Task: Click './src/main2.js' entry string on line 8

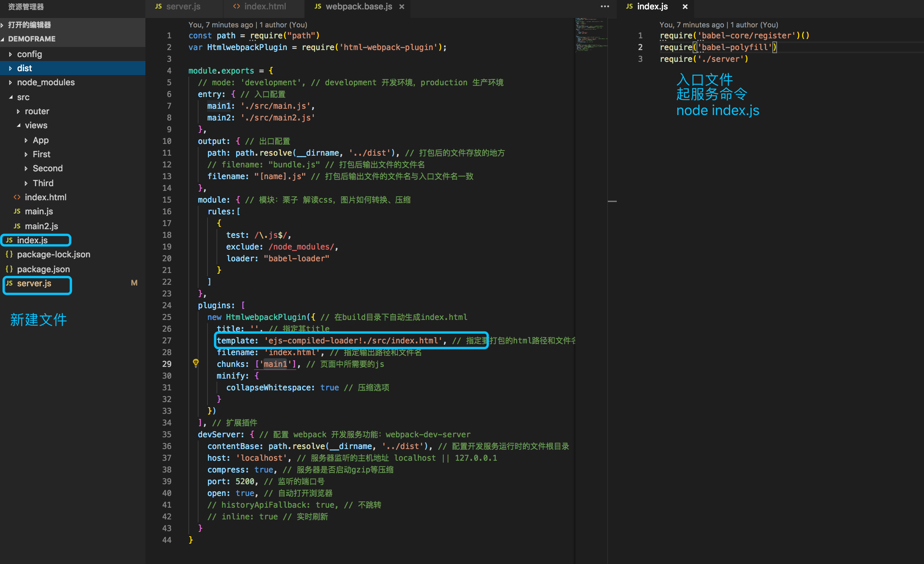Action: click(x=278, y=118)
